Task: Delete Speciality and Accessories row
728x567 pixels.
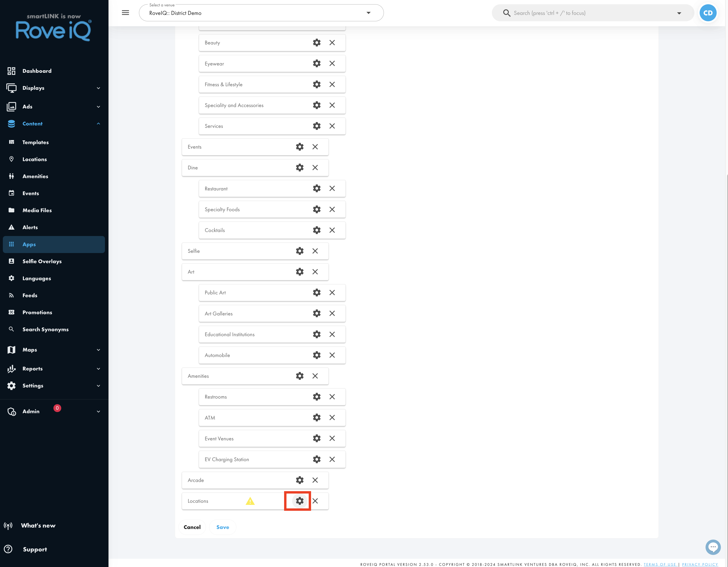Action: 332,105
